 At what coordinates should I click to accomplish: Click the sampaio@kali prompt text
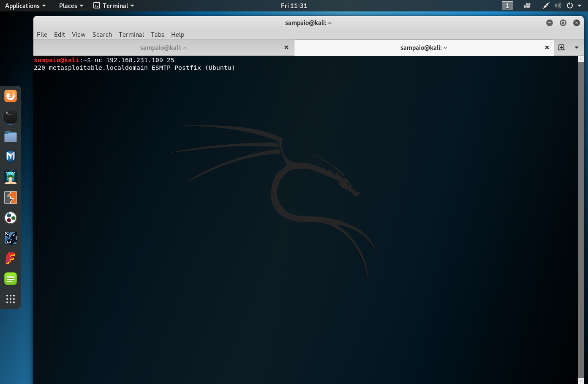coord(57,60)
